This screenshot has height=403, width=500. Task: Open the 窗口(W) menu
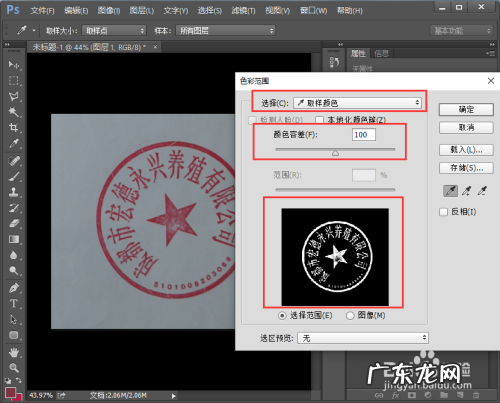click(313, 11)
